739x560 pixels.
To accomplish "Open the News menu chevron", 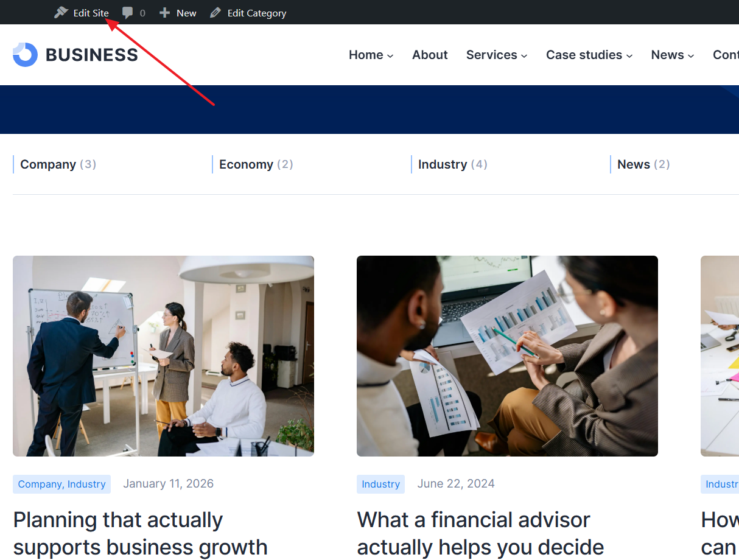I will point(691,56).
